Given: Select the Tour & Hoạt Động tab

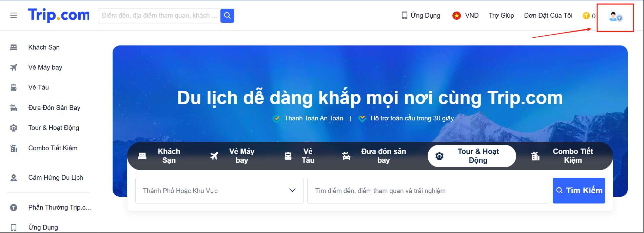Looking at the screenshot, I should click(x=472, y=156).
